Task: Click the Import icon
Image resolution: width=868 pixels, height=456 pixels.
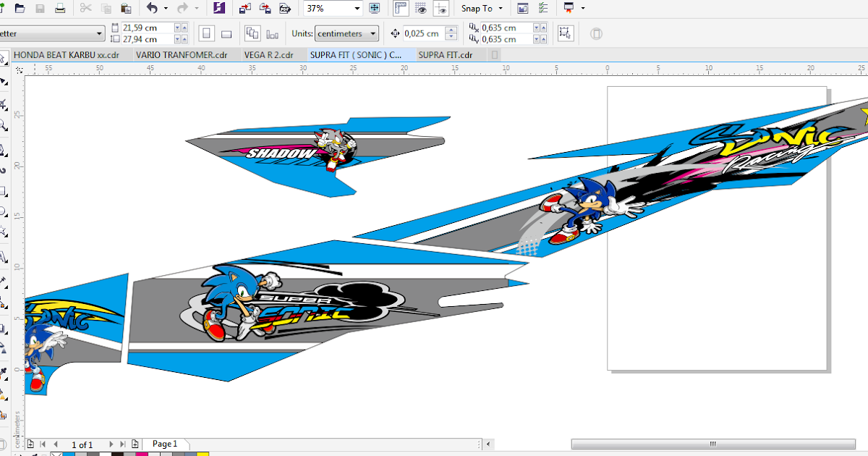Action: click(x=245, y=9)
